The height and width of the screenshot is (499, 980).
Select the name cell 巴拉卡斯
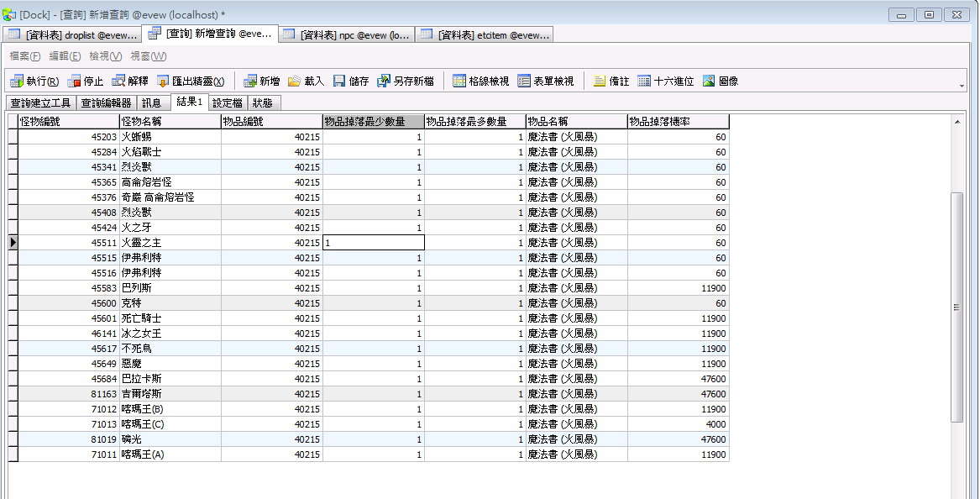[170, 379]
